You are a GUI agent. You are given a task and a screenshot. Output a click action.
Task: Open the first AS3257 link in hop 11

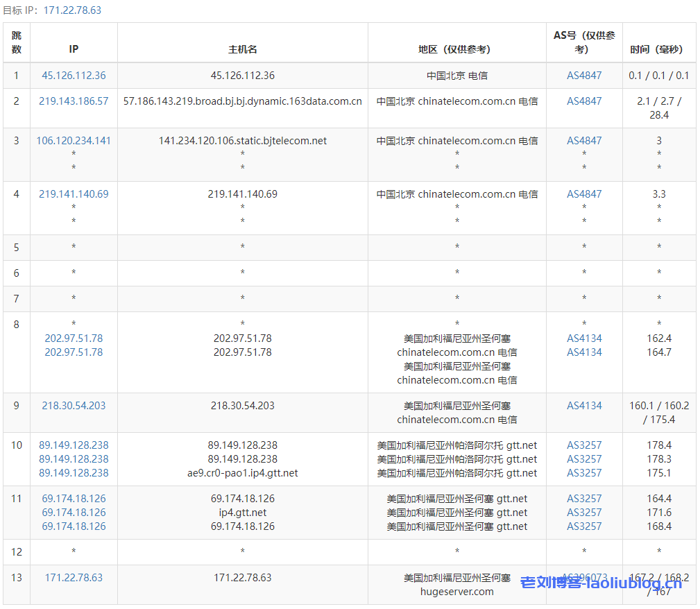[584, 499]
